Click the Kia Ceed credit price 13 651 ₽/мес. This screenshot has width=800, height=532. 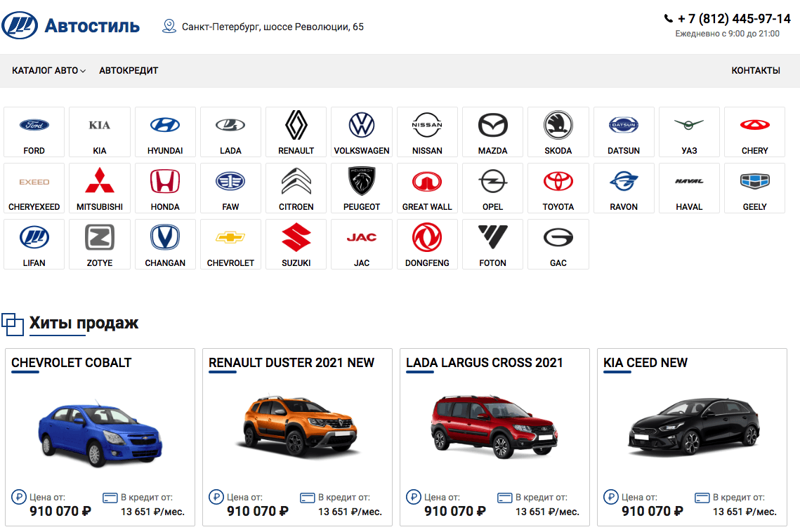tap(745, 512)
